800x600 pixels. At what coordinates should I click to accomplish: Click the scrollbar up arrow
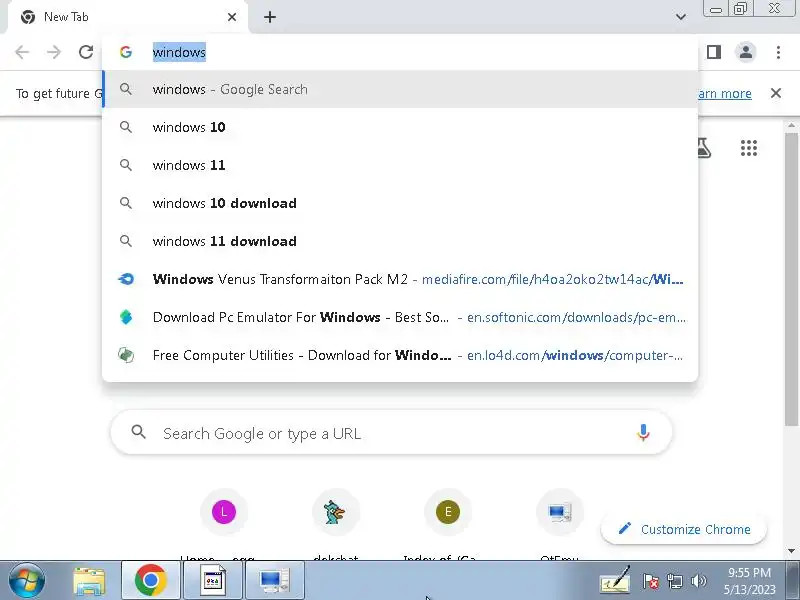tap(791, 125)
